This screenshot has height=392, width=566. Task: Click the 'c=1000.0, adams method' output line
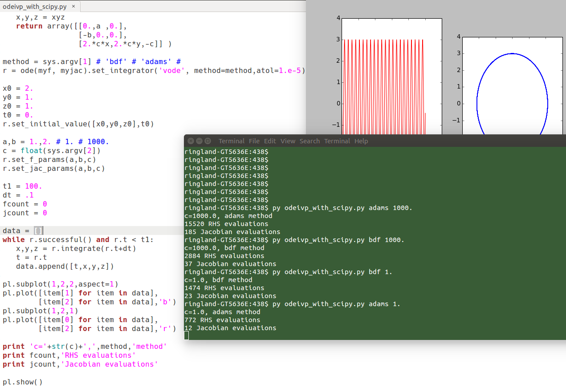point(228,216)
